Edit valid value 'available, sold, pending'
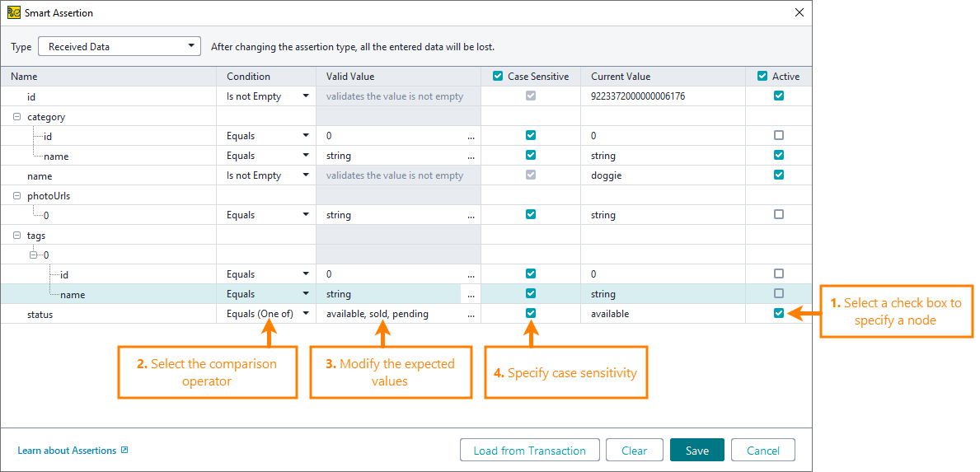The height and width of the screenshot is (472, 980). click(x=377, y=314)
